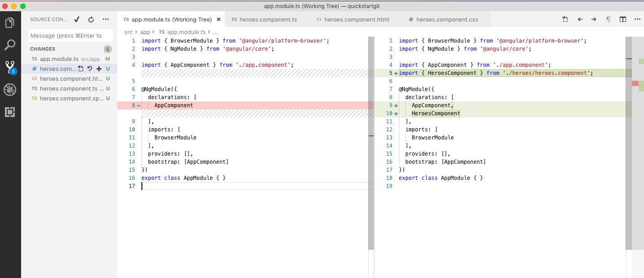The image size is (644, 278).
Task: Open editor More Actions ellipsis menu
Action: [637, 19]
